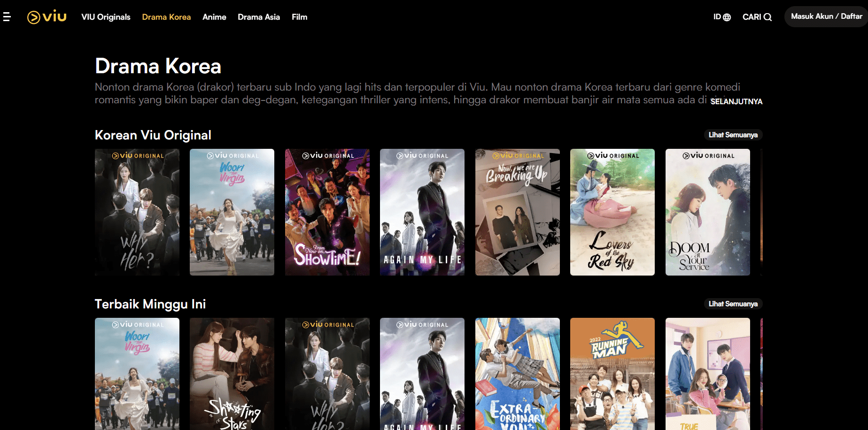Navigate to the Film section

click(x=299, y=17)
